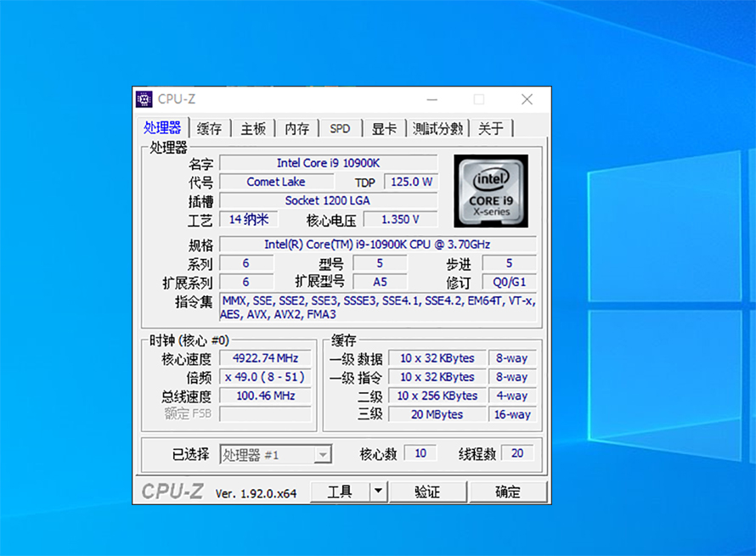The width and height of the screenshot is (756, 556).
Task: Close the CPU-Z window
Action: pos(527,99)
